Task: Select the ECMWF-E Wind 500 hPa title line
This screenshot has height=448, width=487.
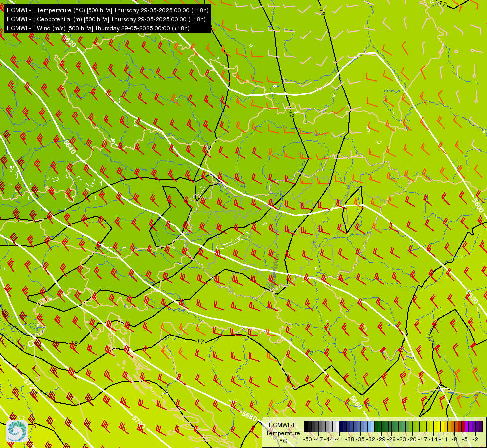Action: coord(98,28)
